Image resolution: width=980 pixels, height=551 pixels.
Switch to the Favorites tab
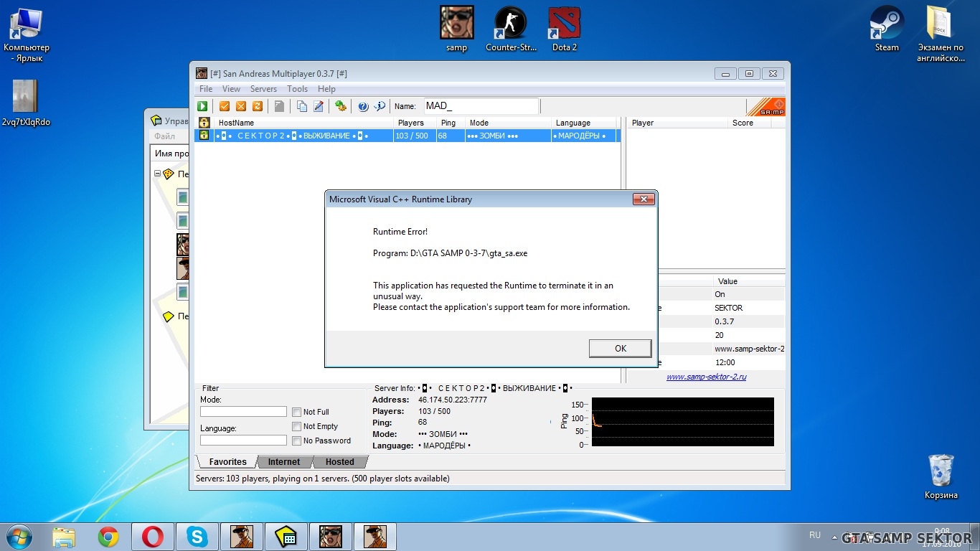click(x=227, y=462)
